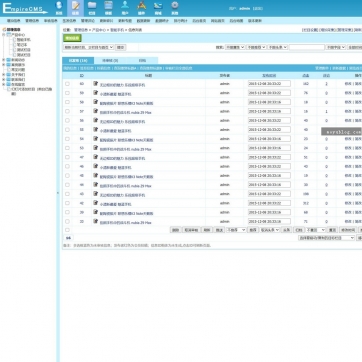Image resolution: width=362 pixels, height=362 pixels.
Task: Open the third search filter dropdown 不限头条
Action: click(x=277, y=47)
